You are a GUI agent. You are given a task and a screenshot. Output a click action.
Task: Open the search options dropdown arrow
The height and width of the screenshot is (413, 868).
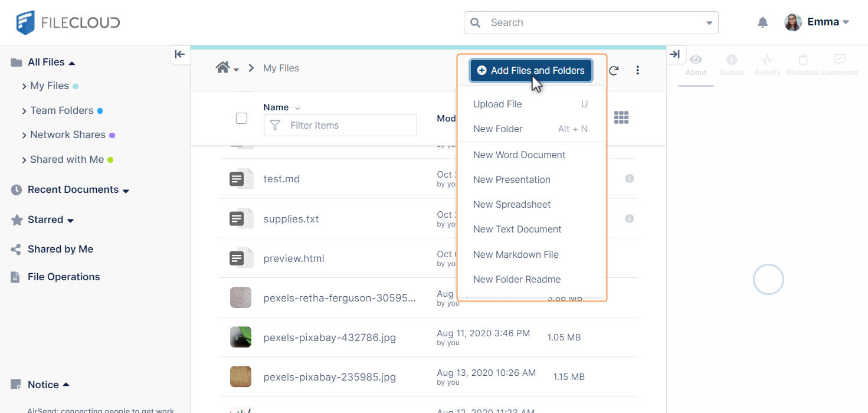[x=709, y=23]
